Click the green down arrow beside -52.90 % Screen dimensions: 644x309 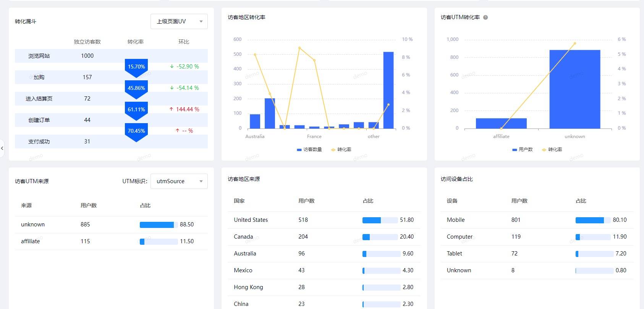tap(172, 67)
